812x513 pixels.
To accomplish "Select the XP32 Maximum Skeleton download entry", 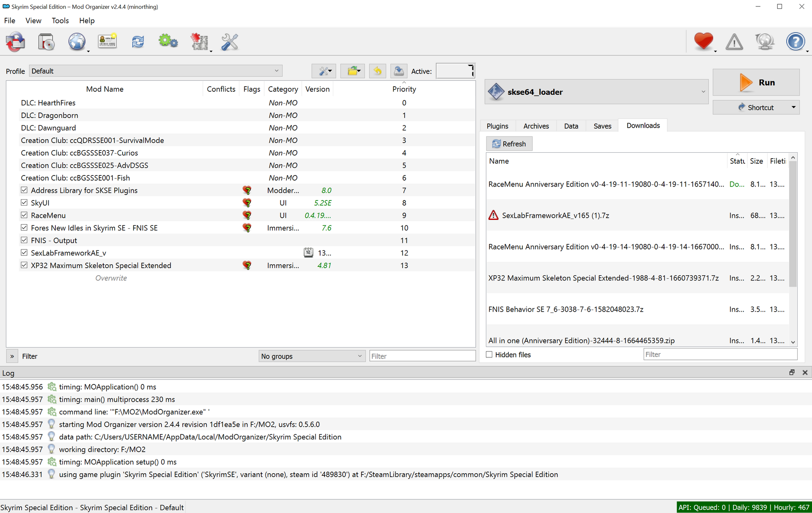I will tap(638, 278).
